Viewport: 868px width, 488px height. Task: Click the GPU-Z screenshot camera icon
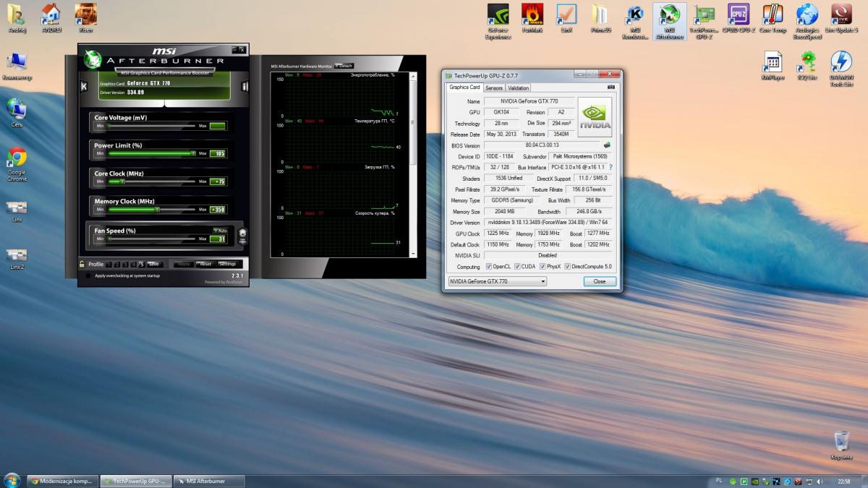coord(611,87)
